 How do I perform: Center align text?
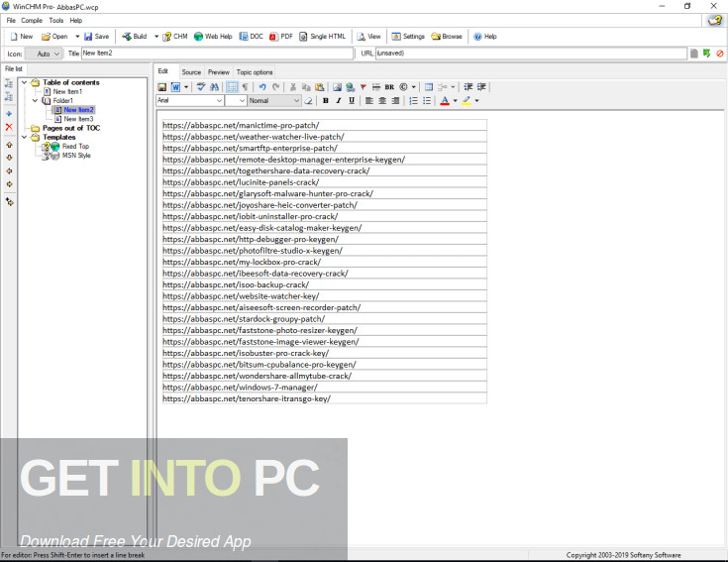click(x=382, y=100)
